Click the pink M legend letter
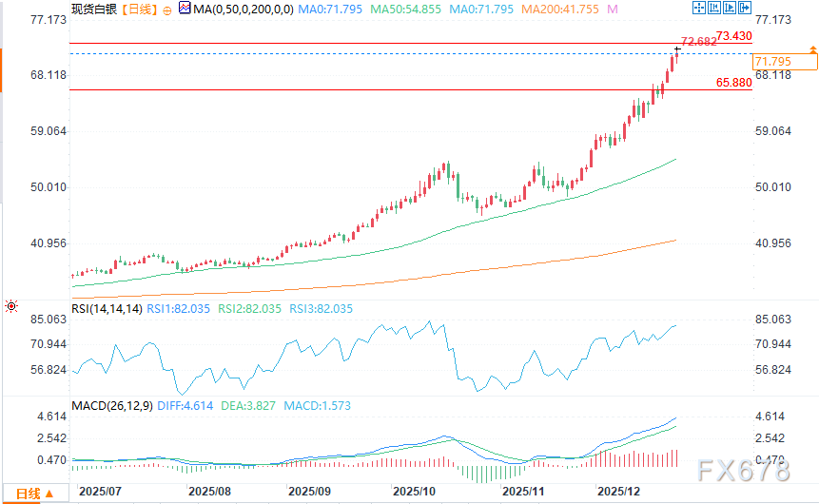This screenshot has width=819, height=504. tap(613, 10)
